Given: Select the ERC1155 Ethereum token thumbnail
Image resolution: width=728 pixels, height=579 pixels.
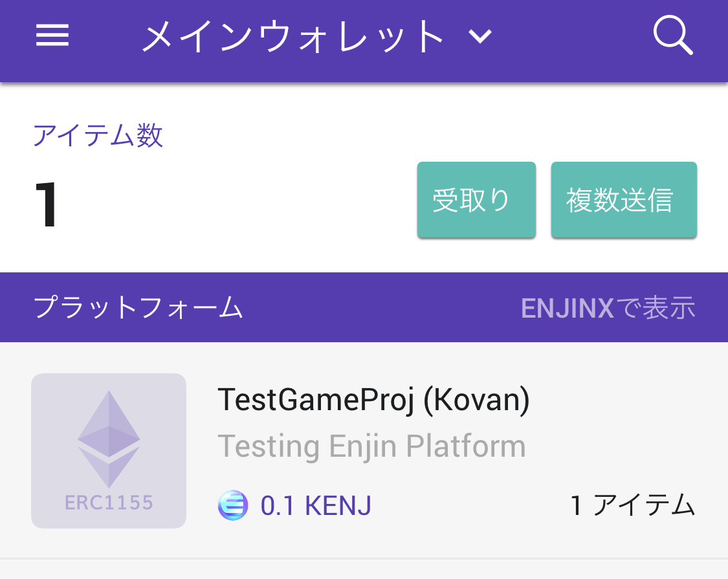Looking at the screenshot, I should 108,451.
